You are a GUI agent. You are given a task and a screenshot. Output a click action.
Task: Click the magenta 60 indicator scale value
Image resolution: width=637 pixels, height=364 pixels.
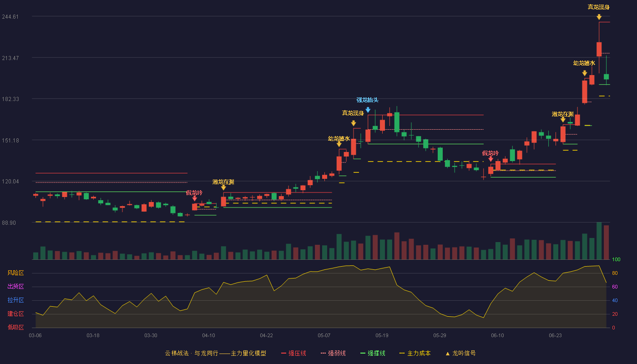point(615,287)
